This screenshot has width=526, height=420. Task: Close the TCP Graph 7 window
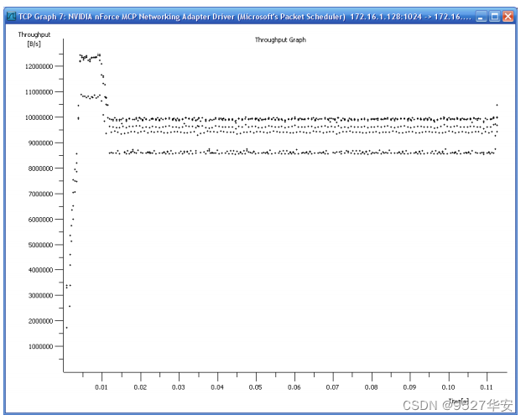508,16
